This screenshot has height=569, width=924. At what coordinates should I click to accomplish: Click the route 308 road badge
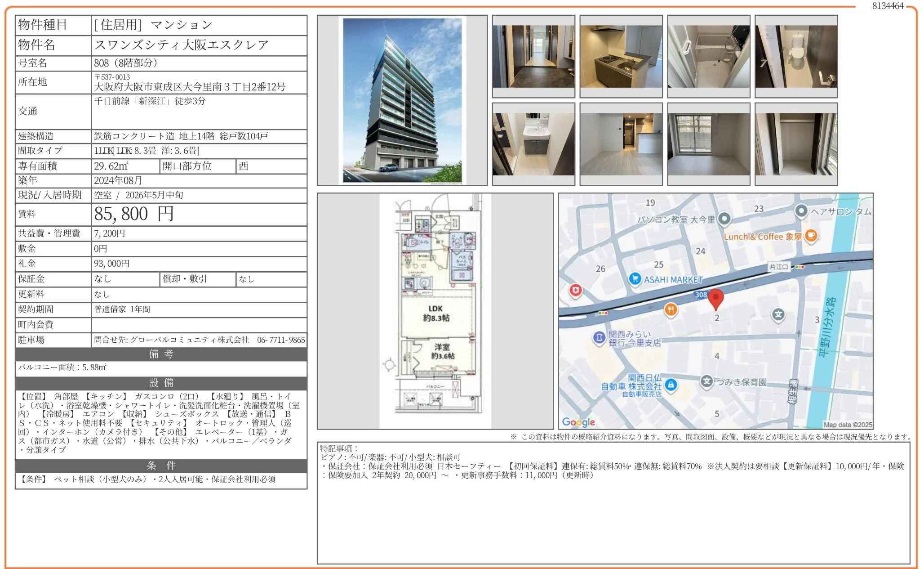coord(701,295)
